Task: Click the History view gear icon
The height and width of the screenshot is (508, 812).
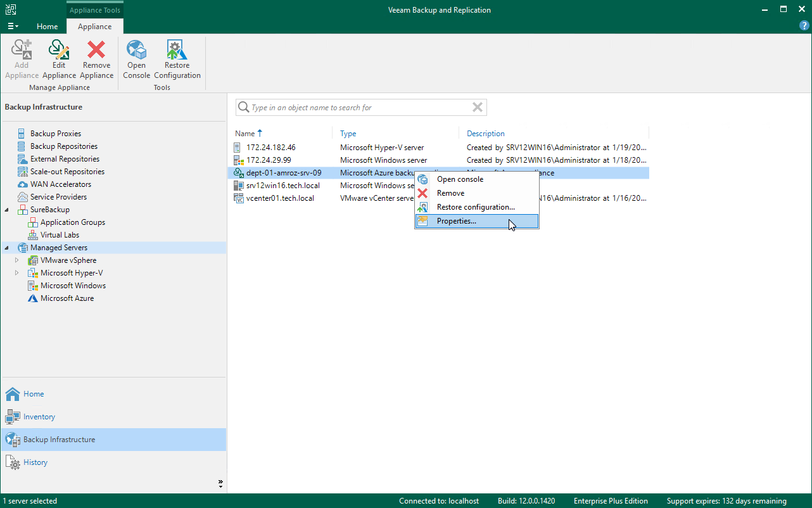Action: coord(13,462)
